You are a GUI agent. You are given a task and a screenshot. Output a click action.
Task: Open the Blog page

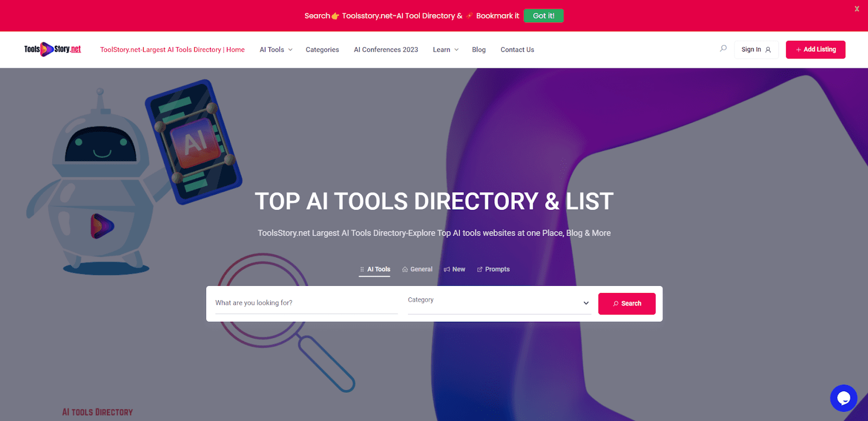479,49
